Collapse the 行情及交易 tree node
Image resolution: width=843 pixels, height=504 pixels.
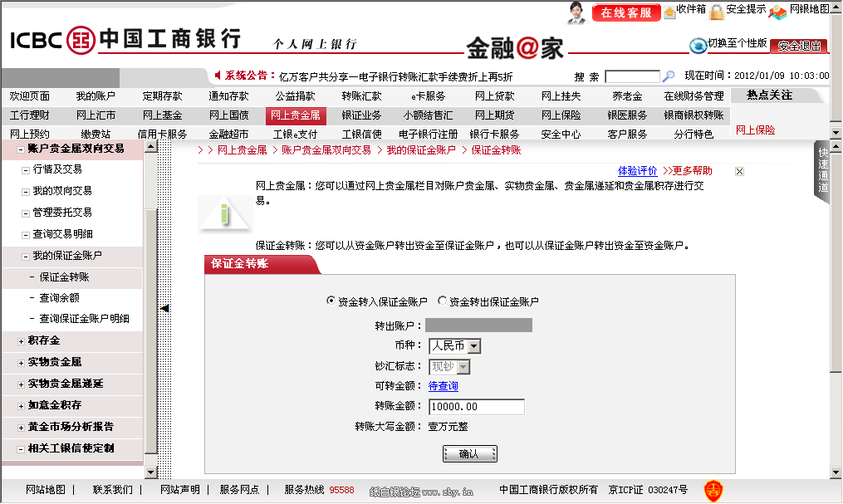click(25, 170)
